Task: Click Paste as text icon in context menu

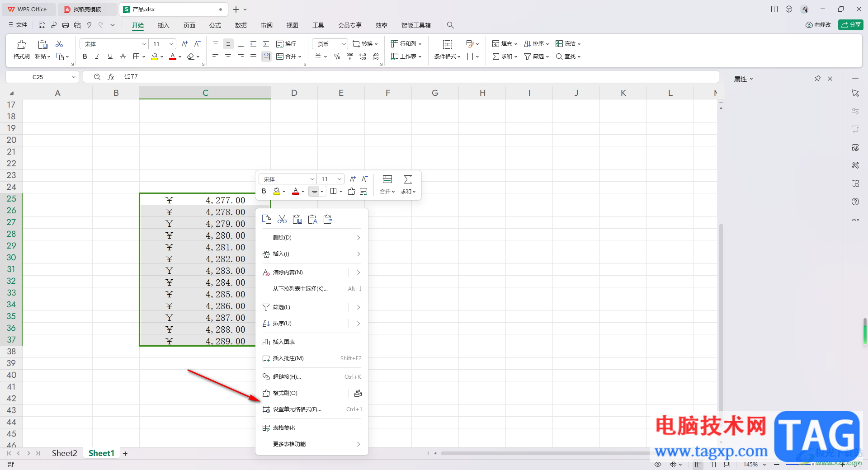Action: point(313,220)
